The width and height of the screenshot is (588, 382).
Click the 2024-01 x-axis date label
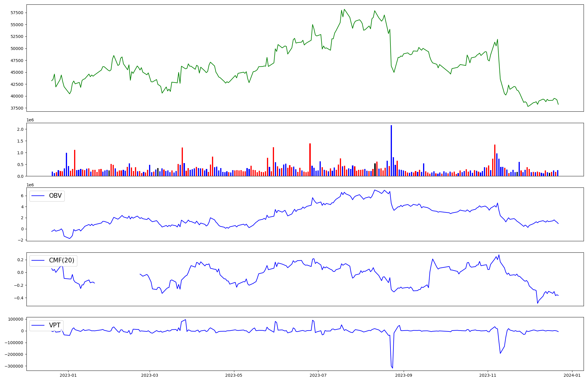click(x=572, y=375)
